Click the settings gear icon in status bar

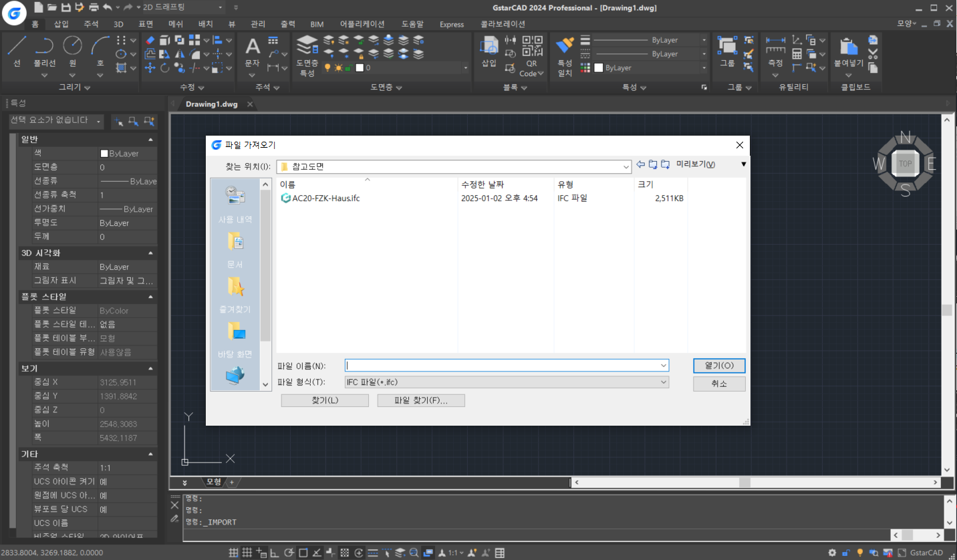tap(832, 553)
